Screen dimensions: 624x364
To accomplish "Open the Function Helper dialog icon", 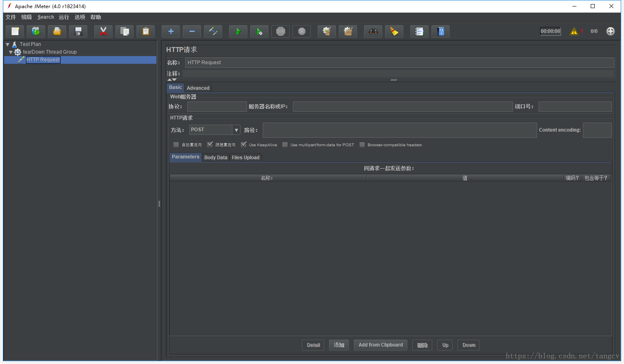I will tap(419, 31).
